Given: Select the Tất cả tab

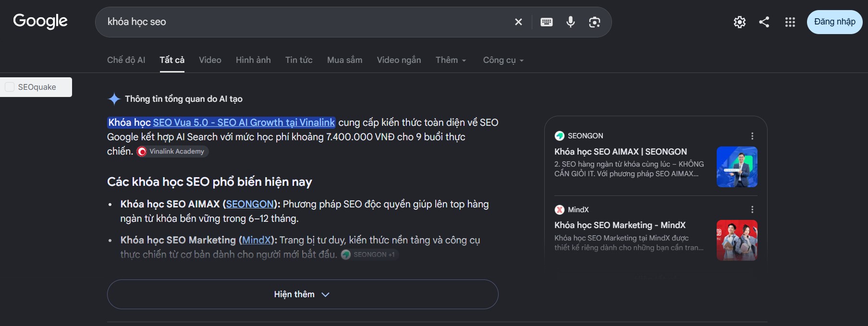Looking at the screenshot, I should 172,60.
